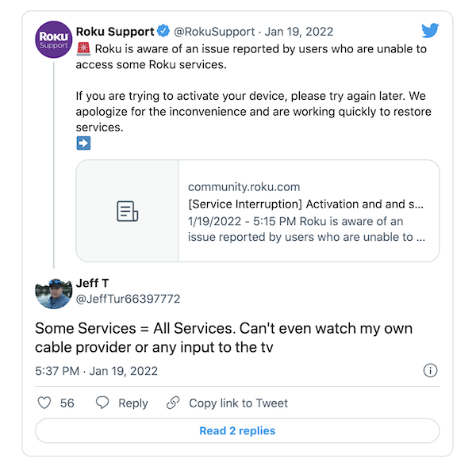
Task: Click the chain link copy icon
Action: point(173,403)
